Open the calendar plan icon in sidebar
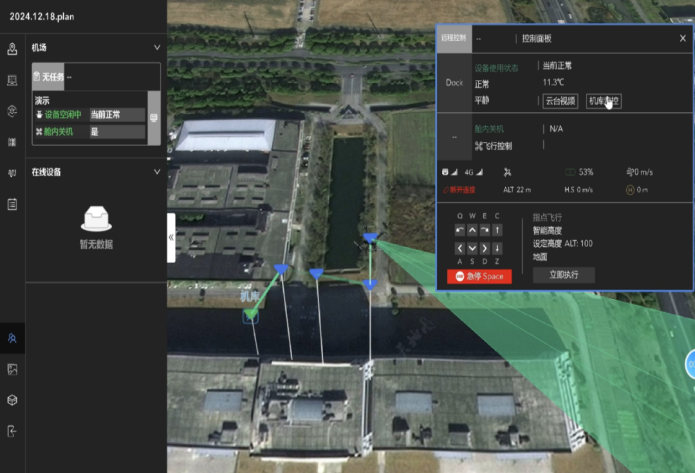 tap(12, 205)
